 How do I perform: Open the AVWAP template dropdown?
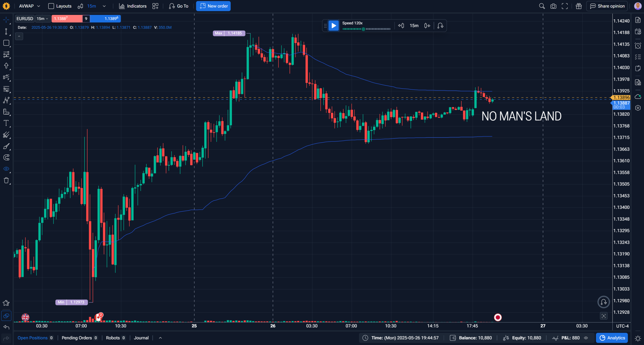click(30, 6)
